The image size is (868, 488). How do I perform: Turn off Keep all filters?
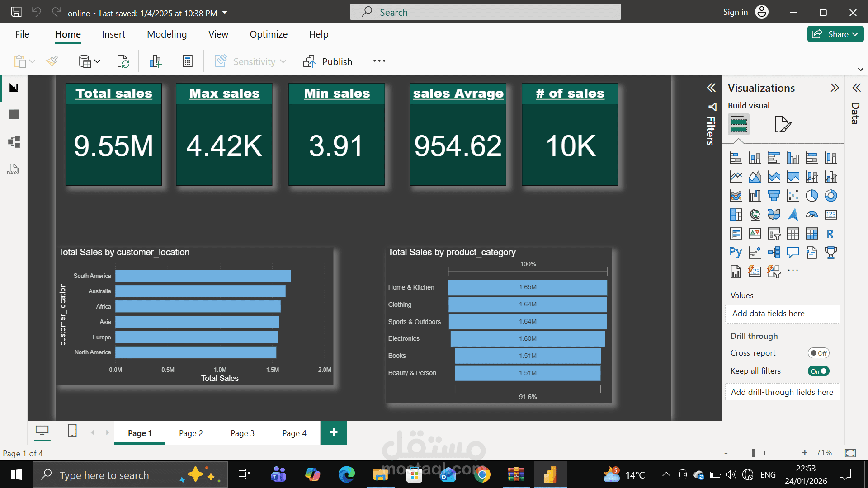819,371
